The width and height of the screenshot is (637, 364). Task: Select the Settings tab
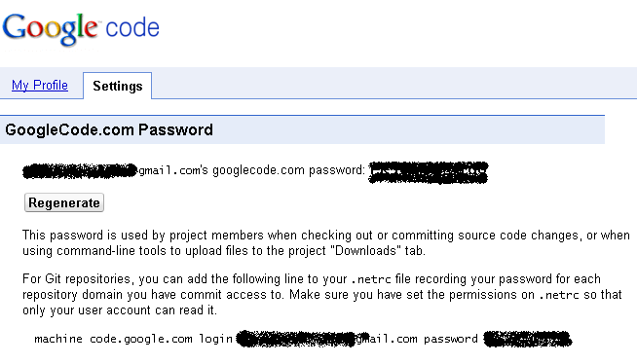tap(118, 86)
